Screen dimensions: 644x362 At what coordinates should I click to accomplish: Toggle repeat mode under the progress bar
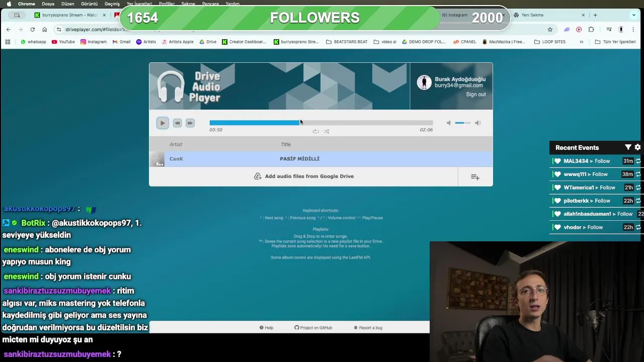[315, 131]
